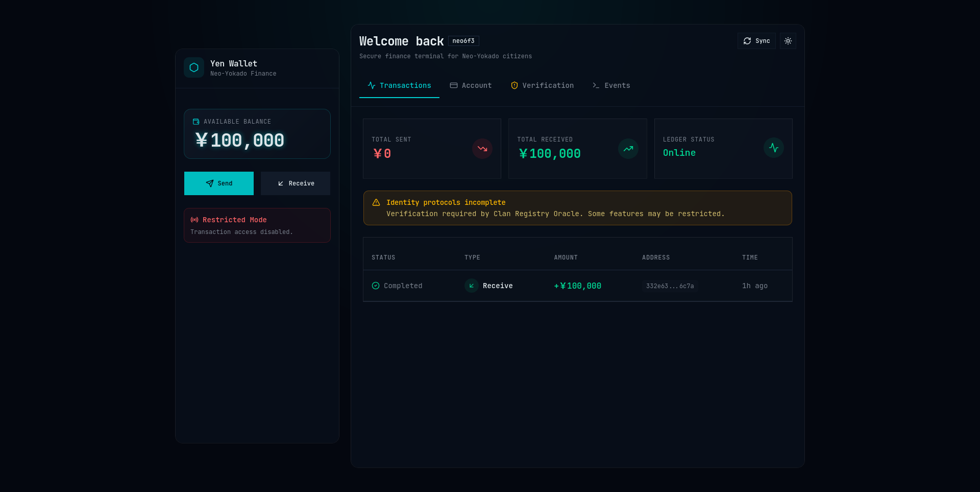Click the shield icon on the Verification tab
This screenshot has height=492, width=980.
[x=514, y=85]
